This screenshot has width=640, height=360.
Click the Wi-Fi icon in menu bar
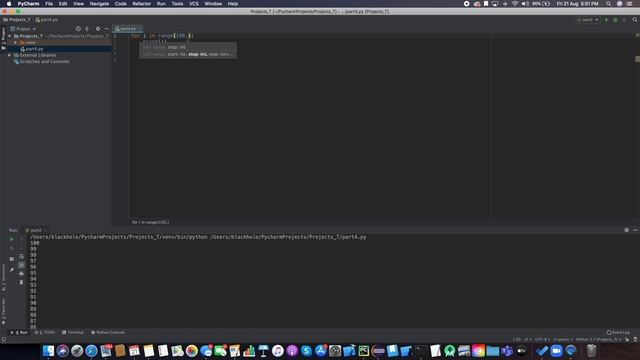(x=515, y=4)
